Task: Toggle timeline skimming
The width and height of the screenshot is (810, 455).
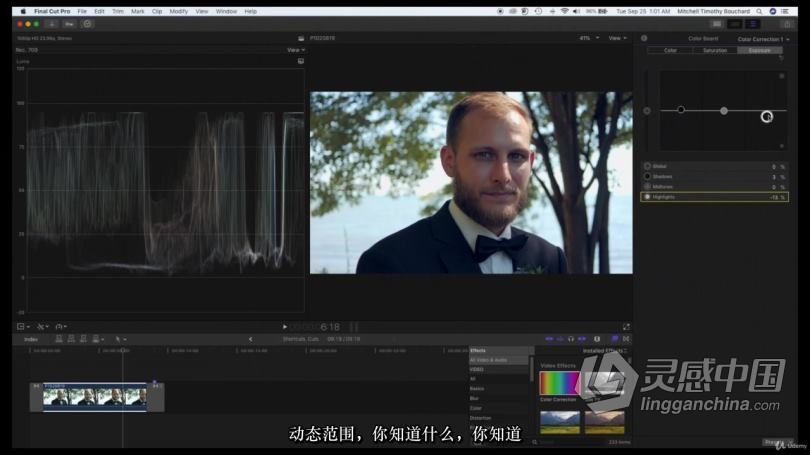Action: [x=549, y=339]
